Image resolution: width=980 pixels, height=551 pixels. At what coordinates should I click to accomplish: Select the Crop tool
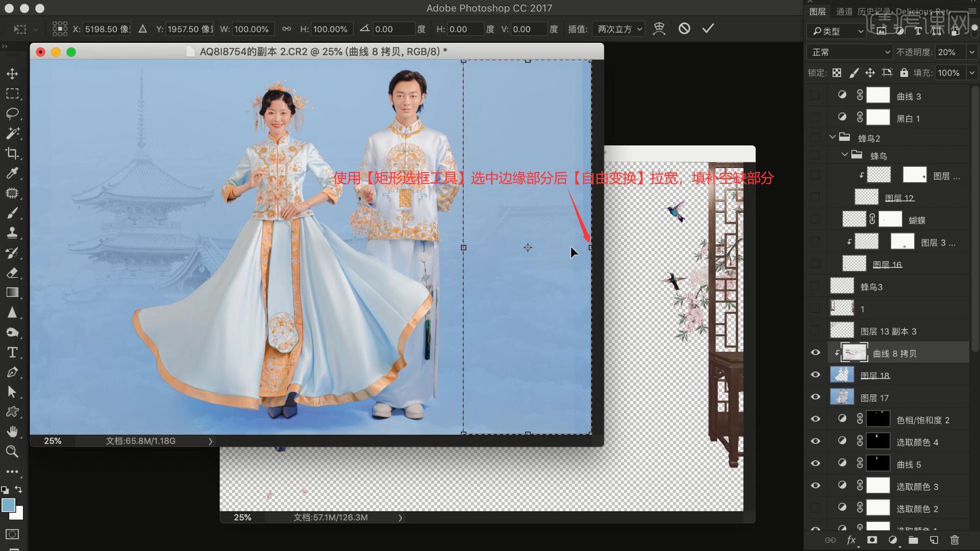(x=12, y=153)
